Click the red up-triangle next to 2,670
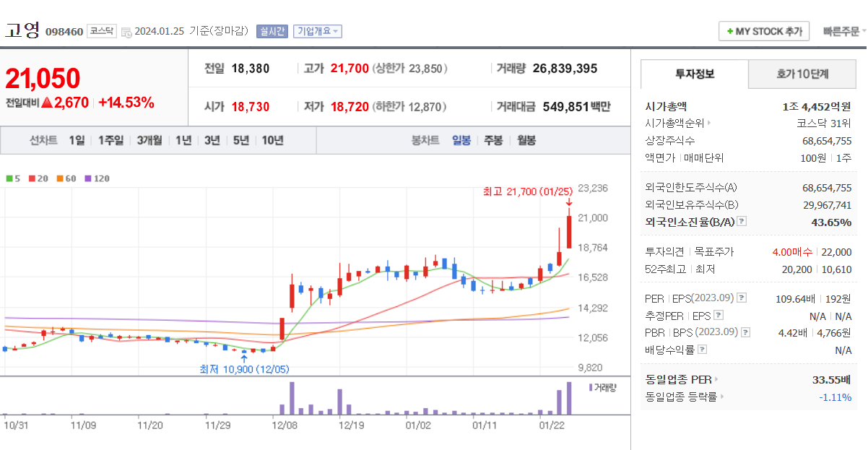The image size is (868, 450). [x=47, y=103]
